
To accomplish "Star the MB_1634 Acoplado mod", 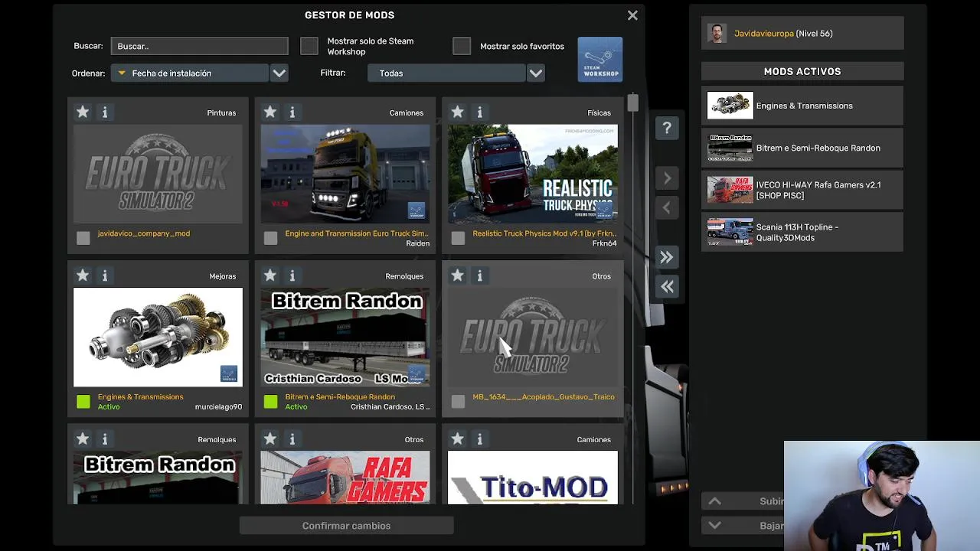I will point(458,275).
